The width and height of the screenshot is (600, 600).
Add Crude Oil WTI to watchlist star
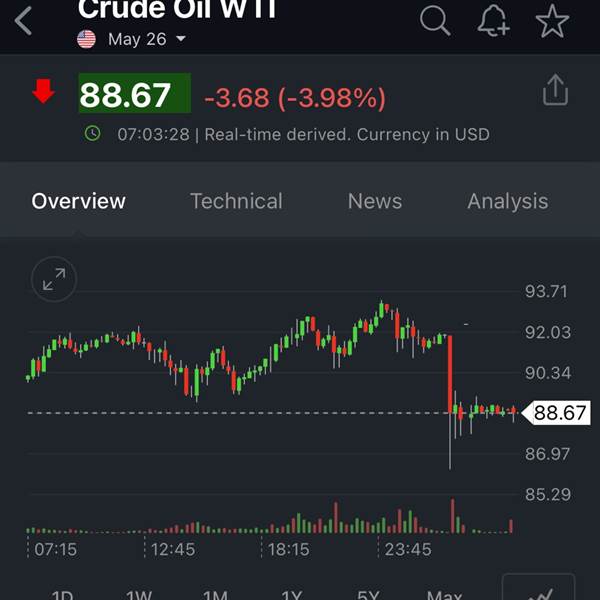click(x=552, y=20)
